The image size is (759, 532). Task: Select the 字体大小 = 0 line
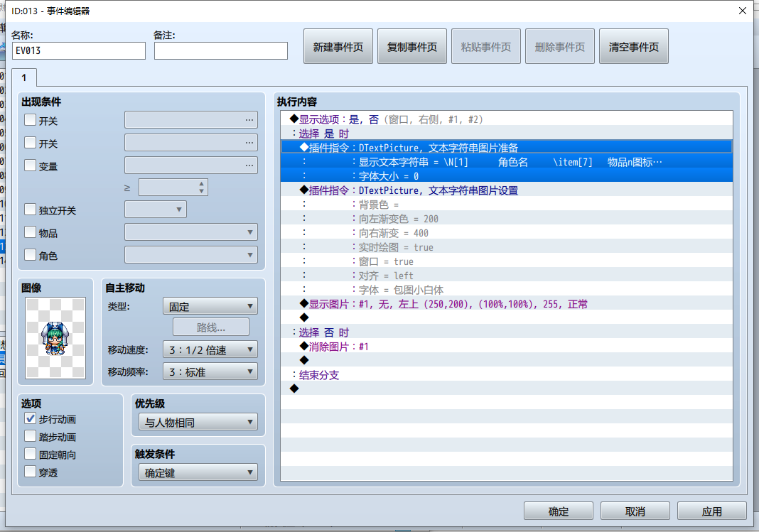(507, 176)
